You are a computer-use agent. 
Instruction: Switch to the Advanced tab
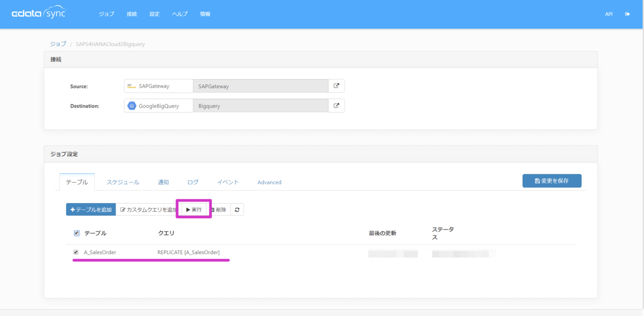(269, 182)
